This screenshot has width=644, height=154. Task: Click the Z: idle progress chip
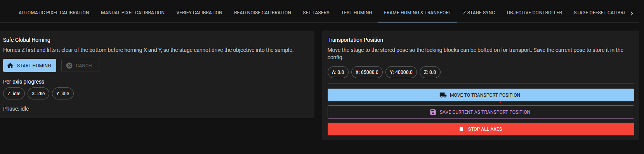14,93
